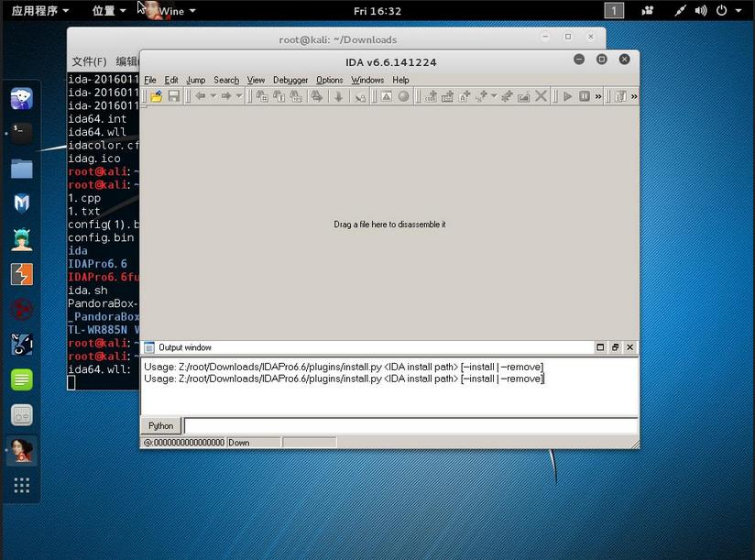Click the first Usage install.py output line
Screen dimensions: 755x560
(344, 367)
